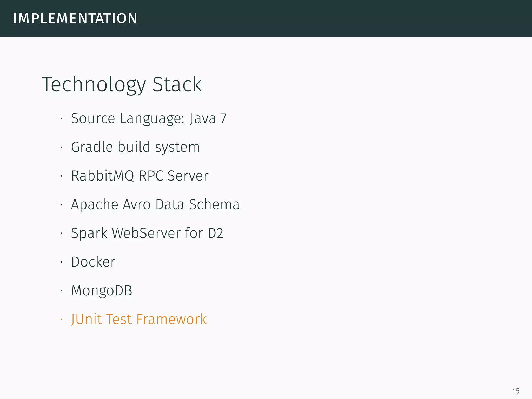Click the bullet dot before Gradle
532x399 pixels.
pos(62,148)
